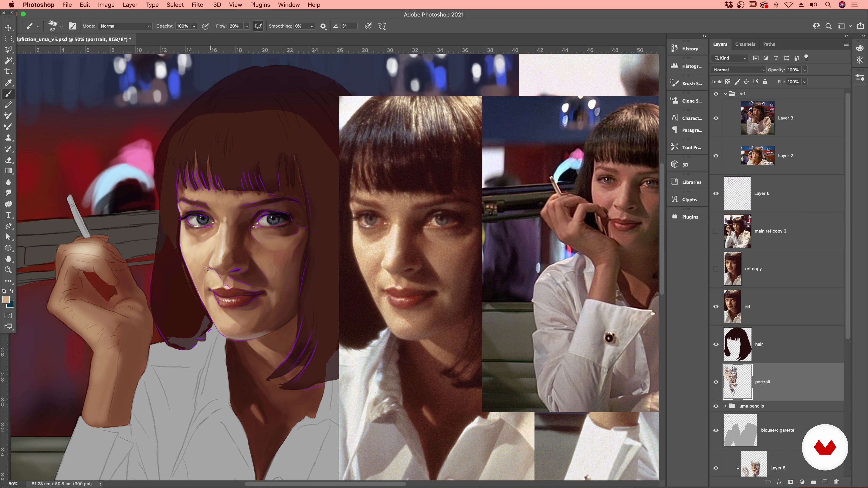Click the foreground color swatch
This screenshot has height=488, width=868.
tap(5, 299)
